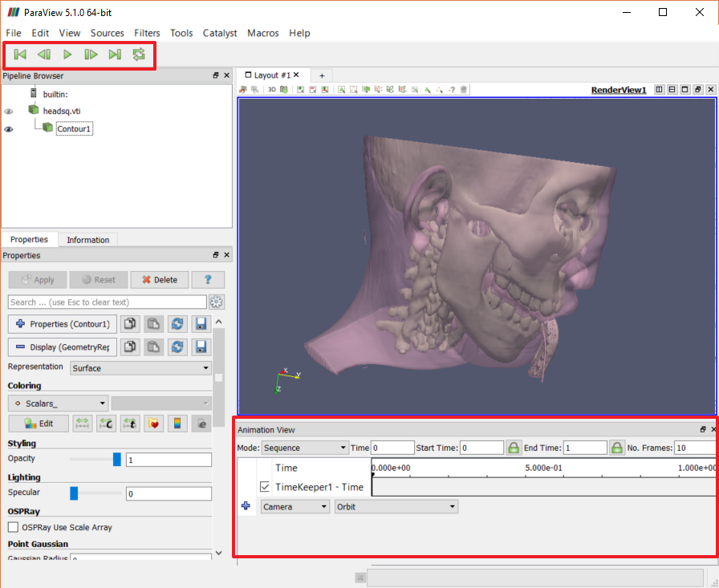Hide headsq.vti using its eye icon

(9, 111)
